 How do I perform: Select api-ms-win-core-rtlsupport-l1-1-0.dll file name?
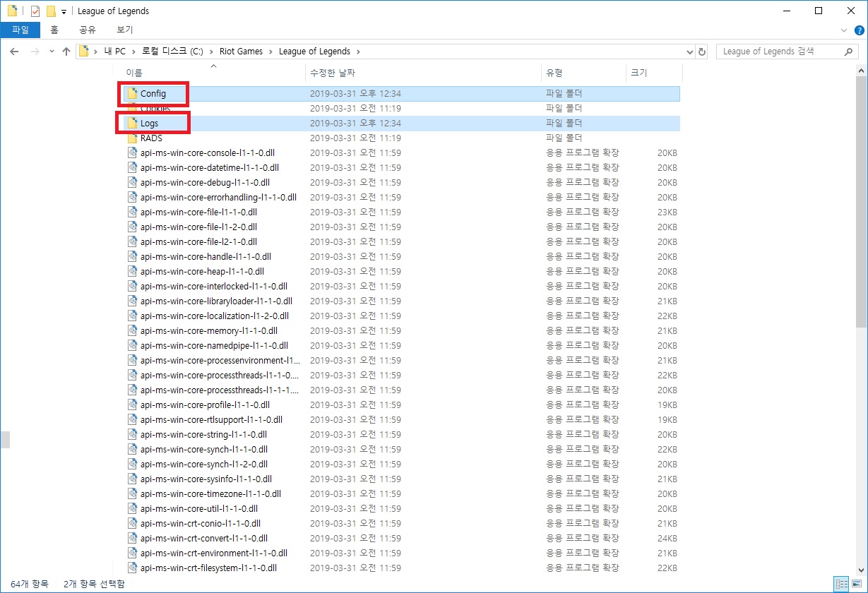pos(210,420)
